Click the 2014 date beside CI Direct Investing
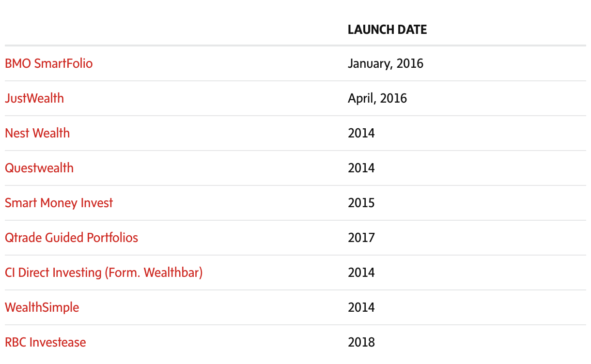Viewport: 591px width, 364px height. coord(361,273)
